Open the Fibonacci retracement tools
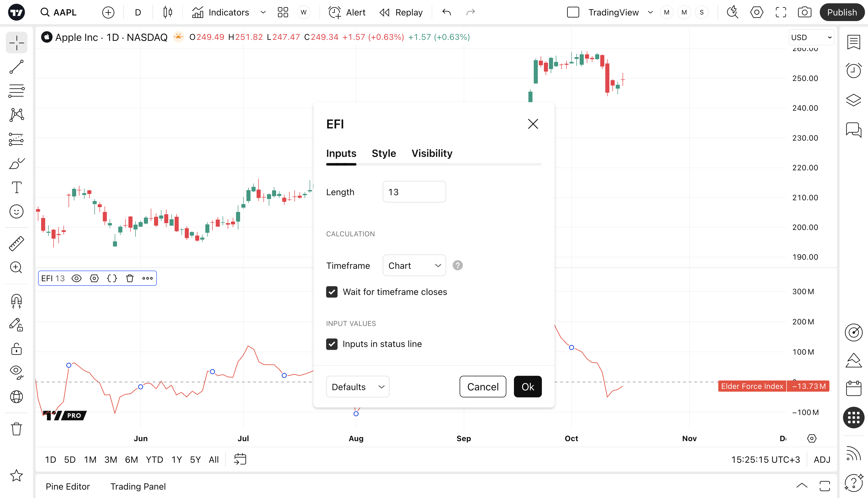The image size is (868, 498). pos(16,91)
